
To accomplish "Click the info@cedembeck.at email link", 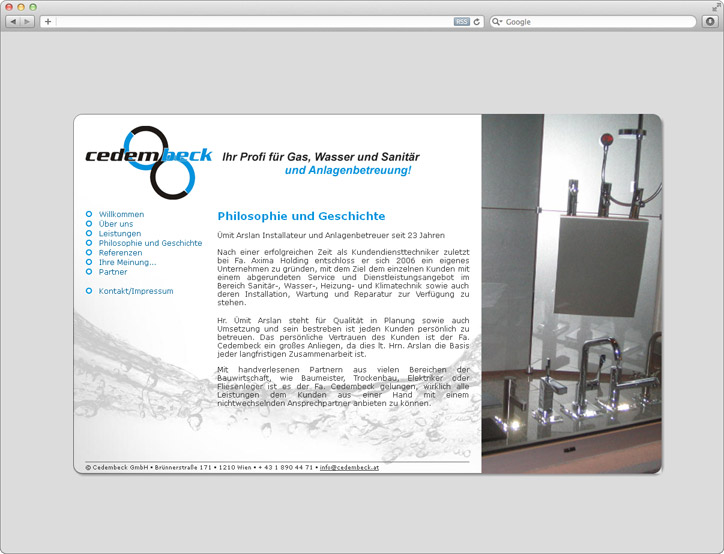I will (x=350, y=467).
